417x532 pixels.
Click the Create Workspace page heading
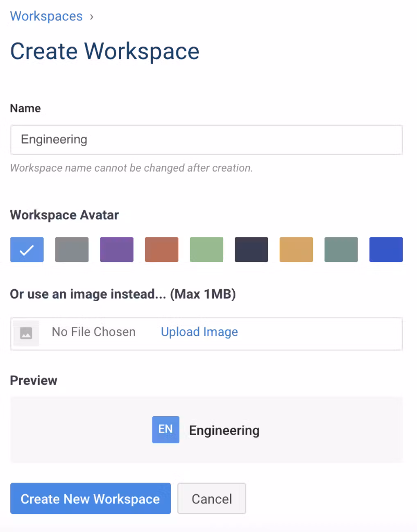coord(104,51)
